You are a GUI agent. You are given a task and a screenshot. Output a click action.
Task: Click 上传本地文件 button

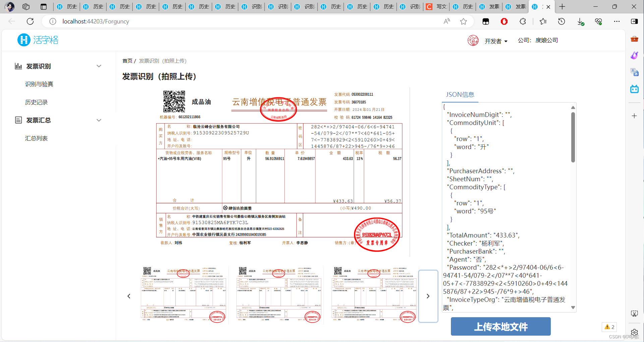point(501,327)
